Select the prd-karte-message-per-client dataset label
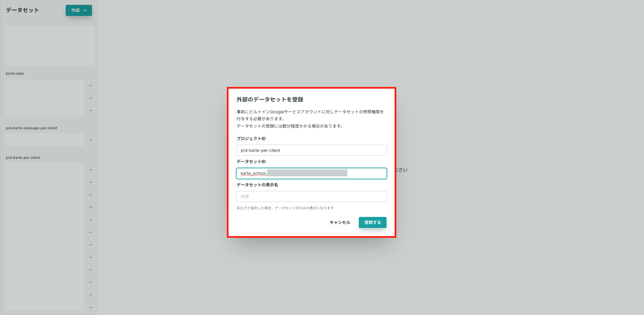This screenshot has height=315, width=644. tap(32, 128)
